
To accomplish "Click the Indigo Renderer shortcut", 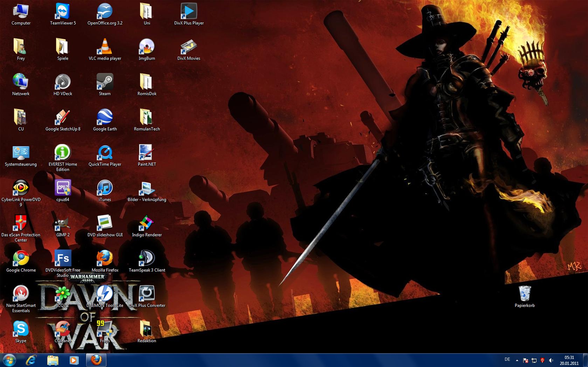I will [x=147, y=224].
